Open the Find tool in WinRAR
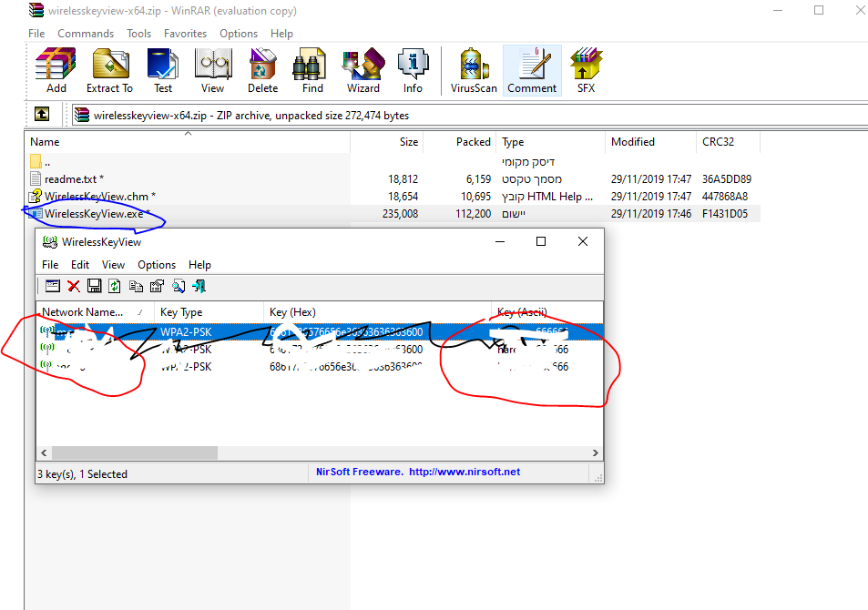868x610 pixels. pyautogui.click(x=312, y=71)
